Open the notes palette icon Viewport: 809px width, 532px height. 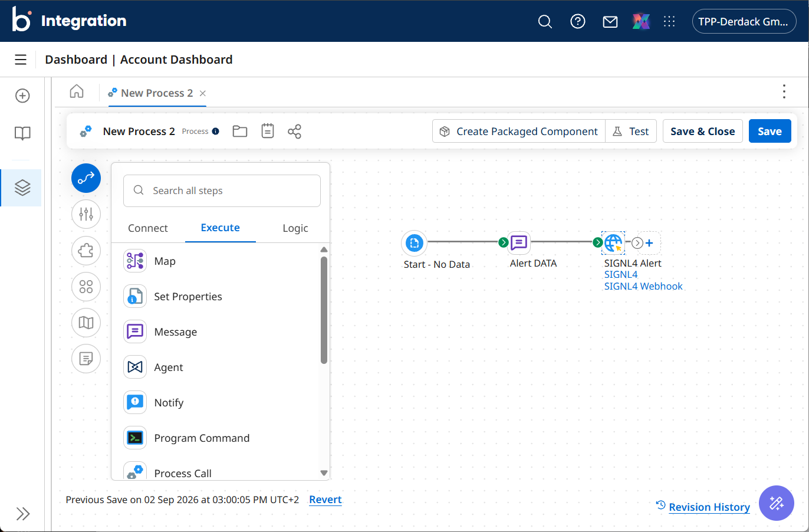point(86,359)
